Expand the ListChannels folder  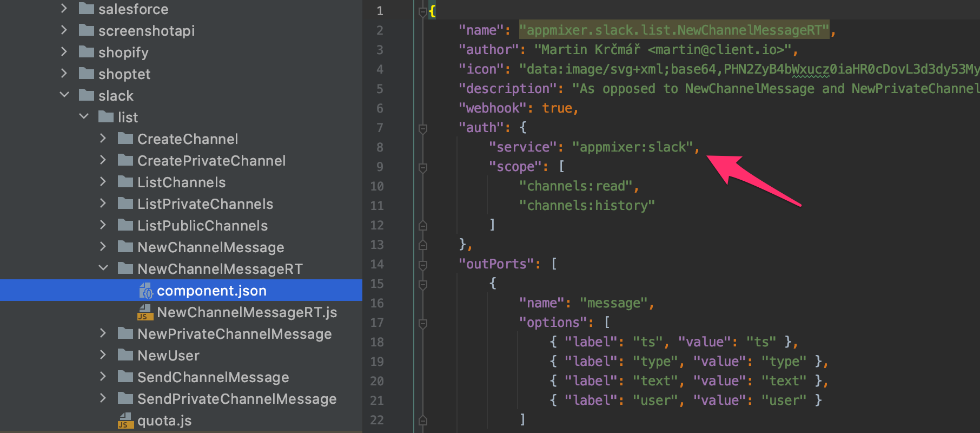[x=103, y=181]
